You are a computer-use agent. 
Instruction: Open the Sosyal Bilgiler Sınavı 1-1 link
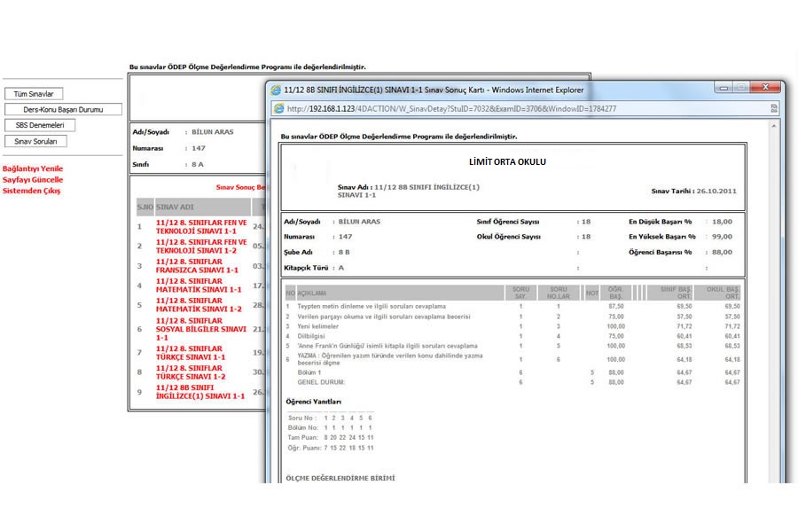pos(200,329)
